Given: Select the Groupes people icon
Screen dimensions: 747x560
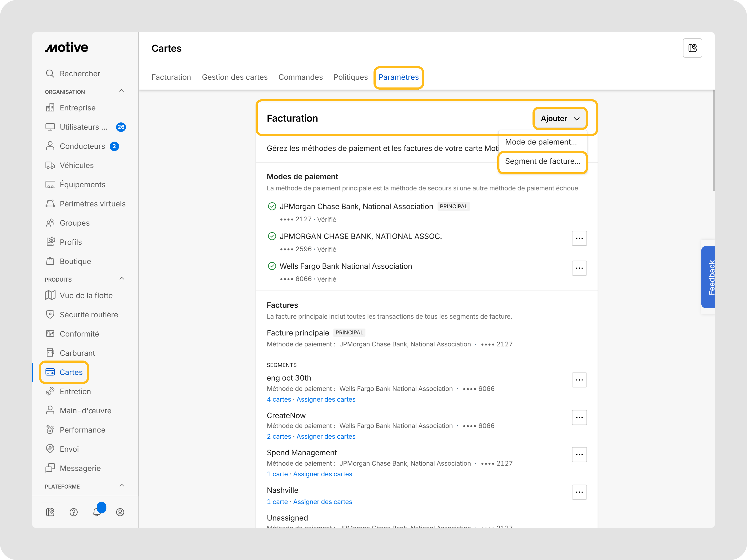Looking at the screenshot, I should (50, 223).
